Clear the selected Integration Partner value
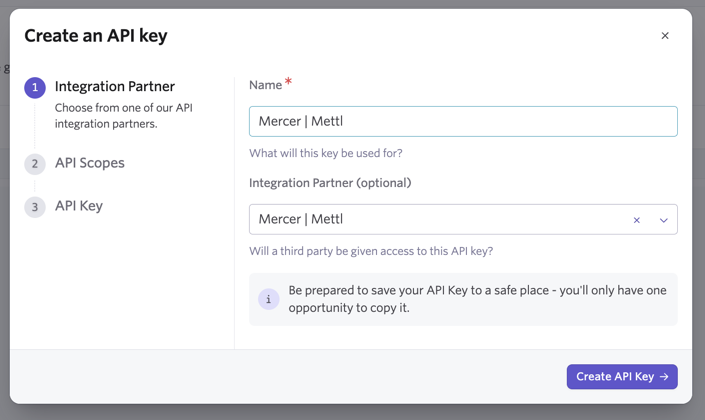Viewport: 705px width, 420px height. tap(637, 220)
